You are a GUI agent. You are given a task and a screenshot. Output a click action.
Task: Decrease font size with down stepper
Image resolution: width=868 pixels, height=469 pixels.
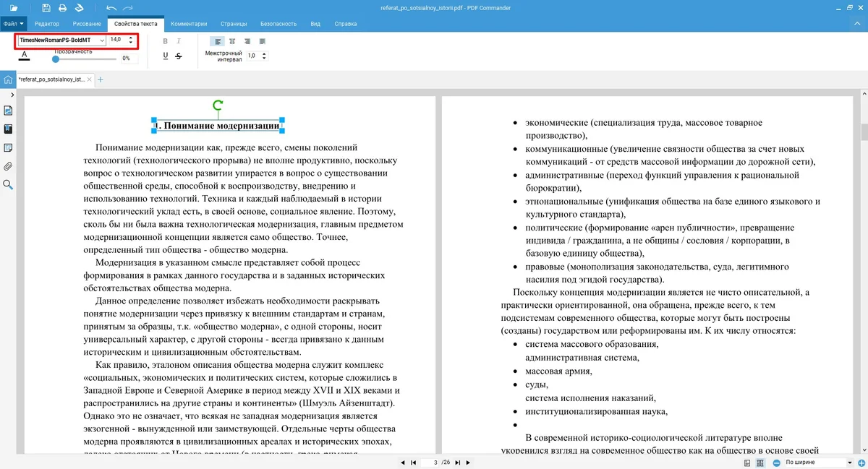click(x=131, y=43)
